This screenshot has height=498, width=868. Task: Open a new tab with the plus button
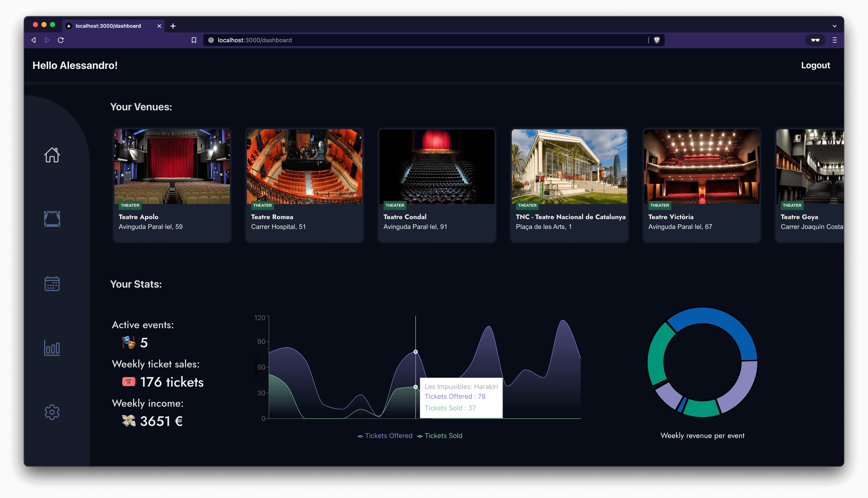coord(173,26)
